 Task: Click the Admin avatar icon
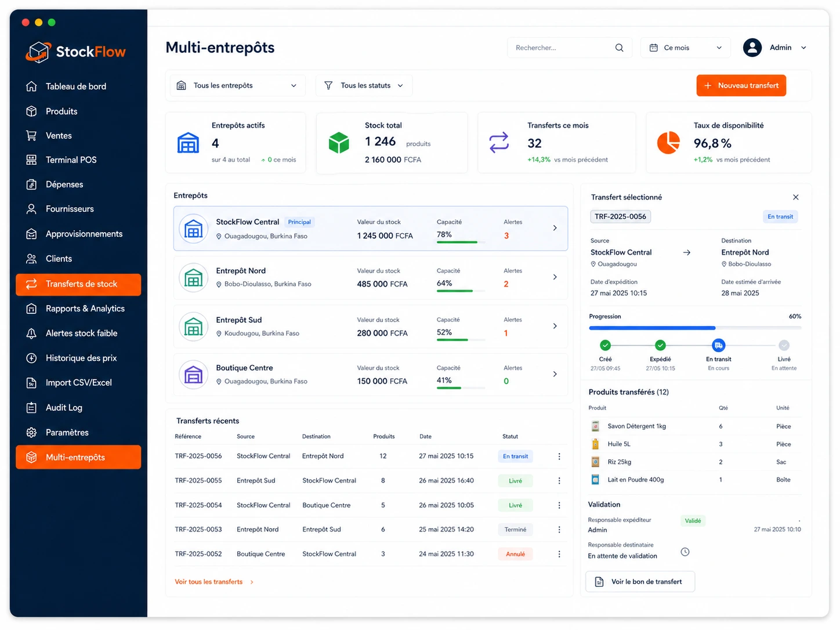pyautogui.click(x=752, y=48)
